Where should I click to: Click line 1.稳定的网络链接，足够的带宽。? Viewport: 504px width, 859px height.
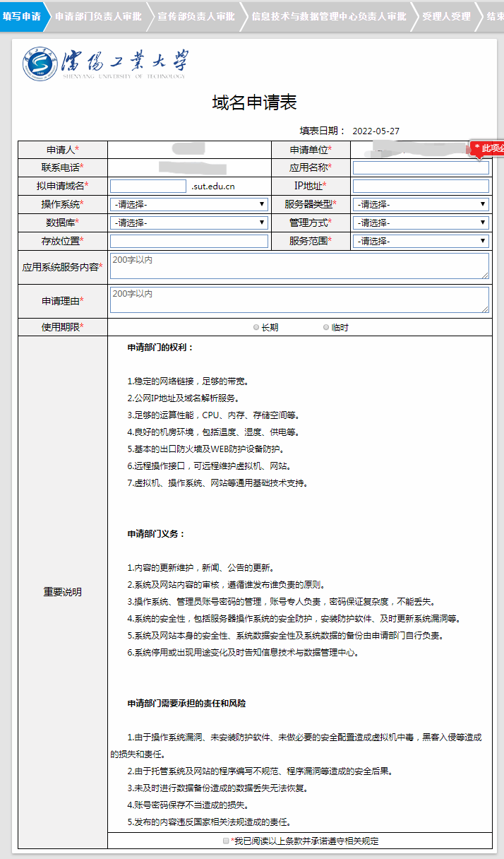coord(188,381)
